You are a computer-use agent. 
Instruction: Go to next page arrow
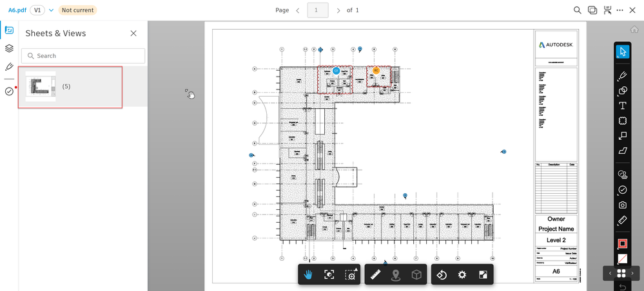pos(338,10)
